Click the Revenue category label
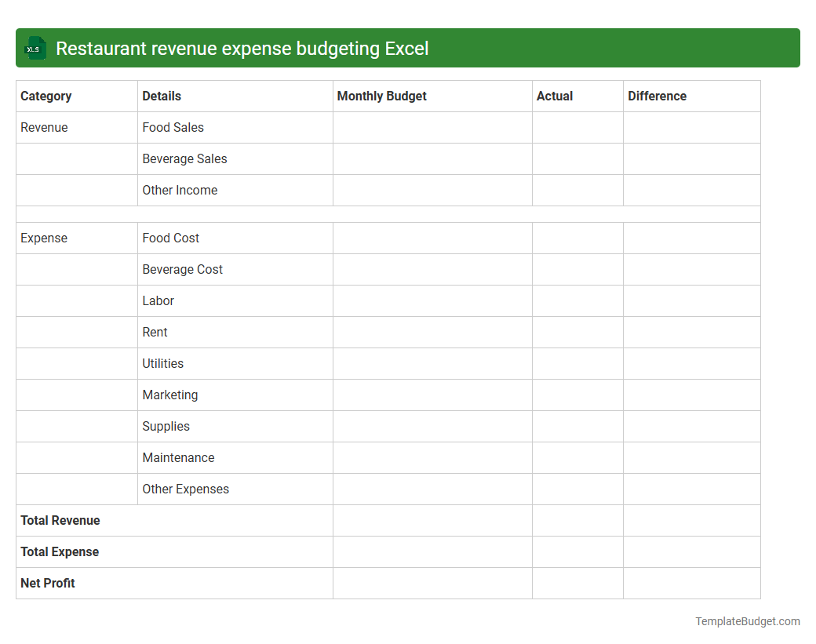The width and height of the screenshot is (816, 644). coord(44,127)
